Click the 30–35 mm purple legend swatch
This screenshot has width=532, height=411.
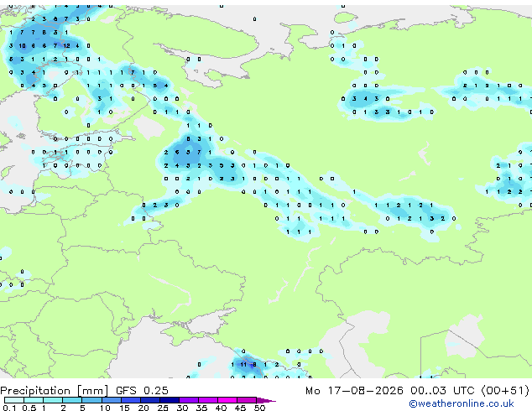click(x=188, y=400)
